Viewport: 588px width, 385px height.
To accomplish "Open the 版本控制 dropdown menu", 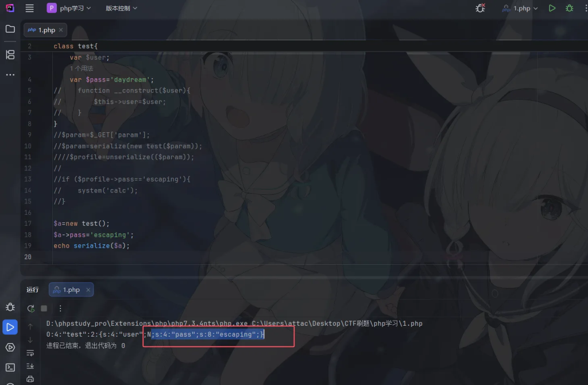I will (122, 9).
